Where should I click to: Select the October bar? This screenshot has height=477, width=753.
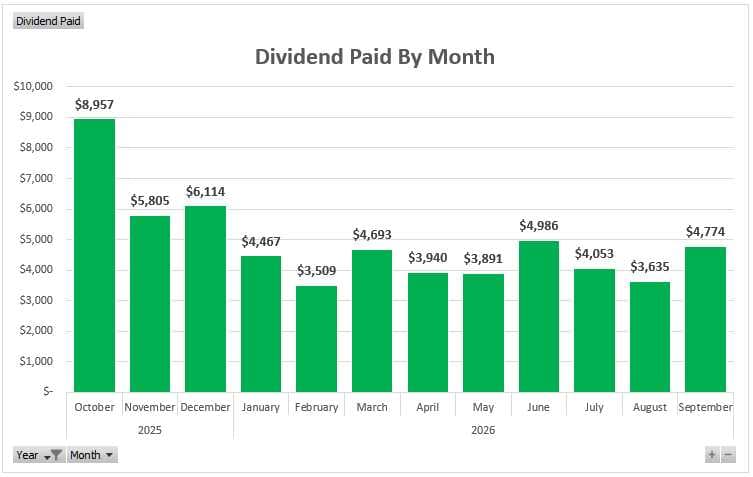[x=94, y=256]
